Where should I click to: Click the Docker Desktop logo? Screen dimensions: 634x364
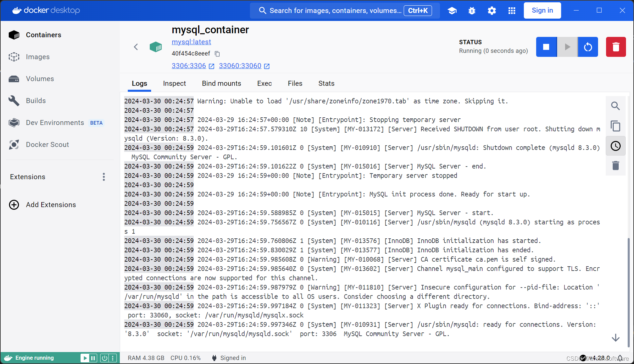point(46,10)
